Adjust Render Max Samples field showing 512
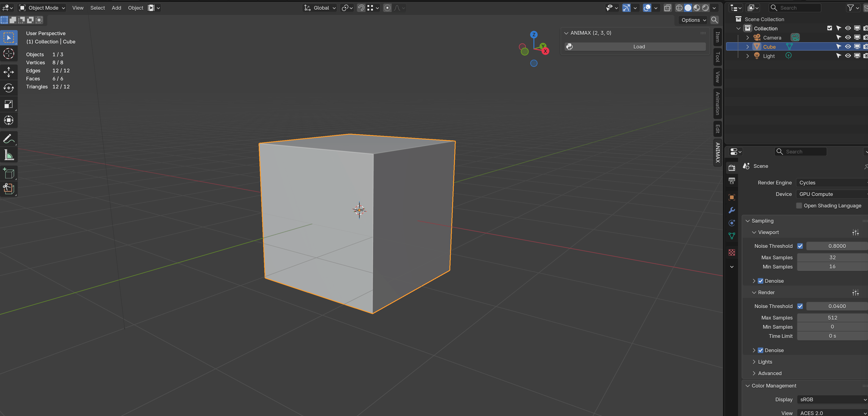The image size is (868, 416). click(x=832, y=317)
